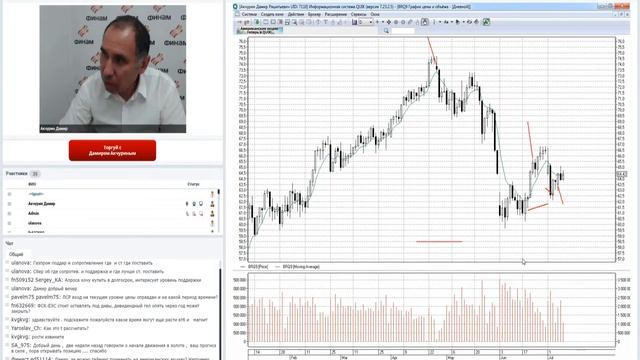Select the Общий chat tab
The image size is (640, 360).
point(16,254)
